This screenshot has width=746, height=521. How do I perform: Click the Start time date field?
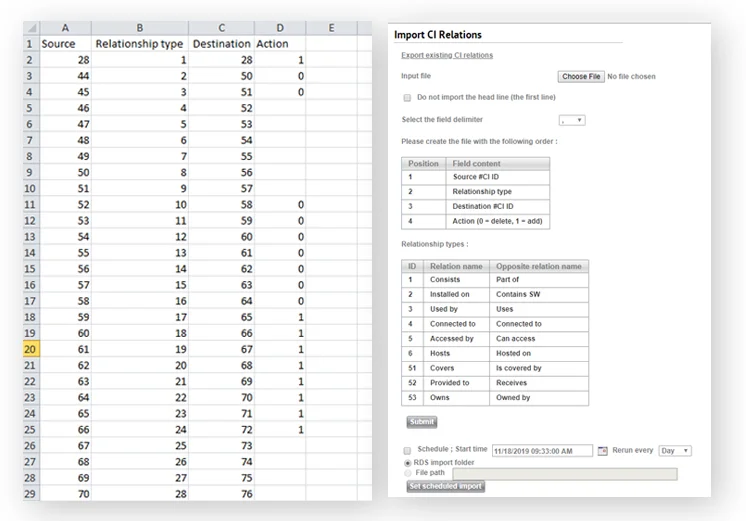[x=543, y=451]
